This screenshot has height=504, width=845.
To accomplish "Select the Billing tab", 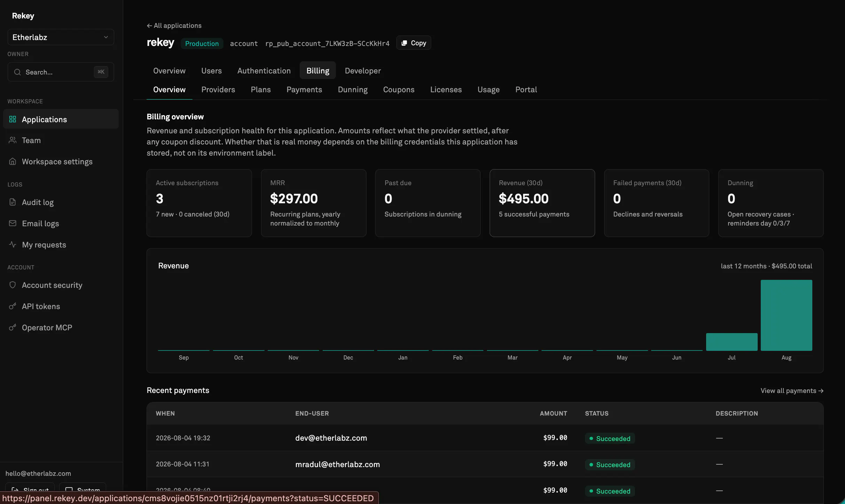I will [x=318, y=71].
